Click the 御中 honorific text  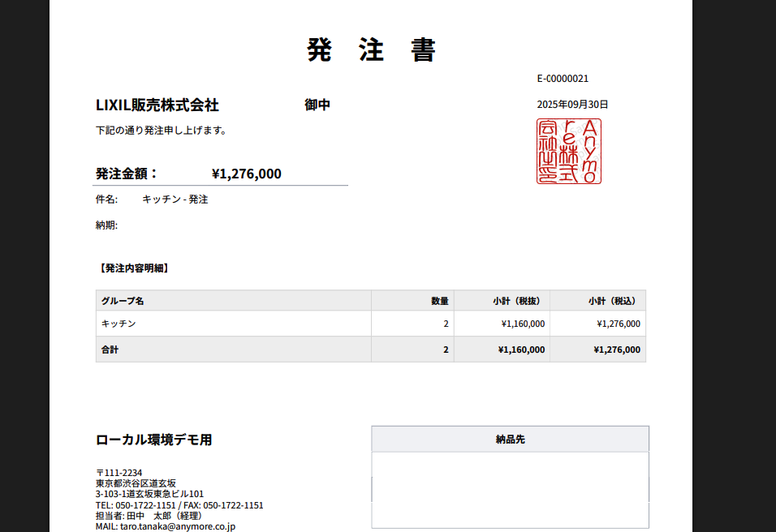317,105
